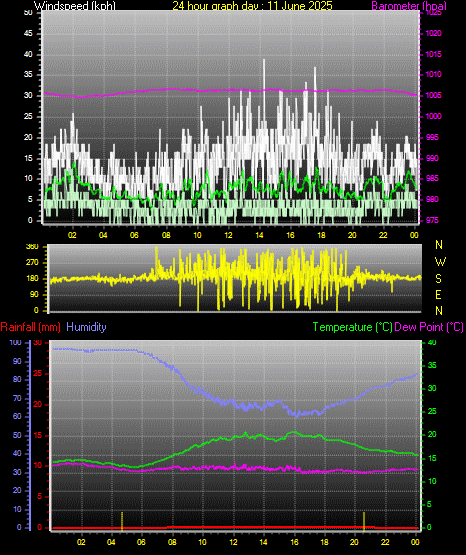Click the W compass direction label
466x555 pixels.
click(x=440, y=262)
